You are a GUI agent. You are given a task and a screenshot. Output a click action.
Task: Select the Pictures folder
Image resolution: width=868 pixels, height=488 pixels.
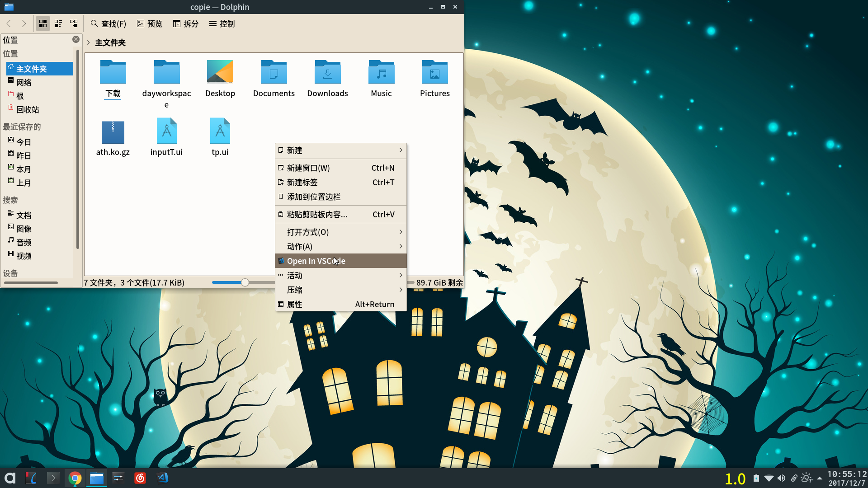(x=435, y=72)
